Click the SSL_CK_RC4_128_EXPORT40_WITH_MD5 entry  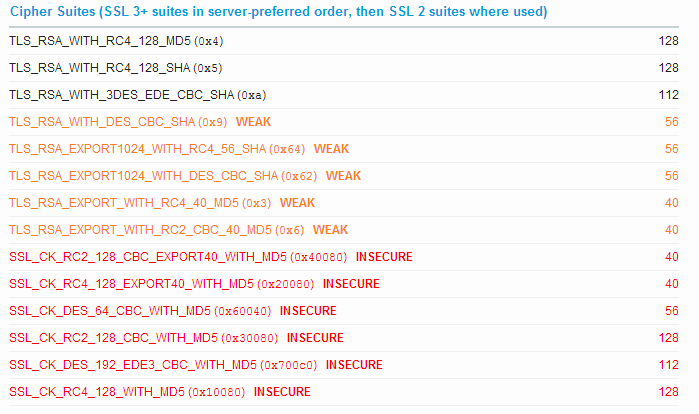(132, 284)
